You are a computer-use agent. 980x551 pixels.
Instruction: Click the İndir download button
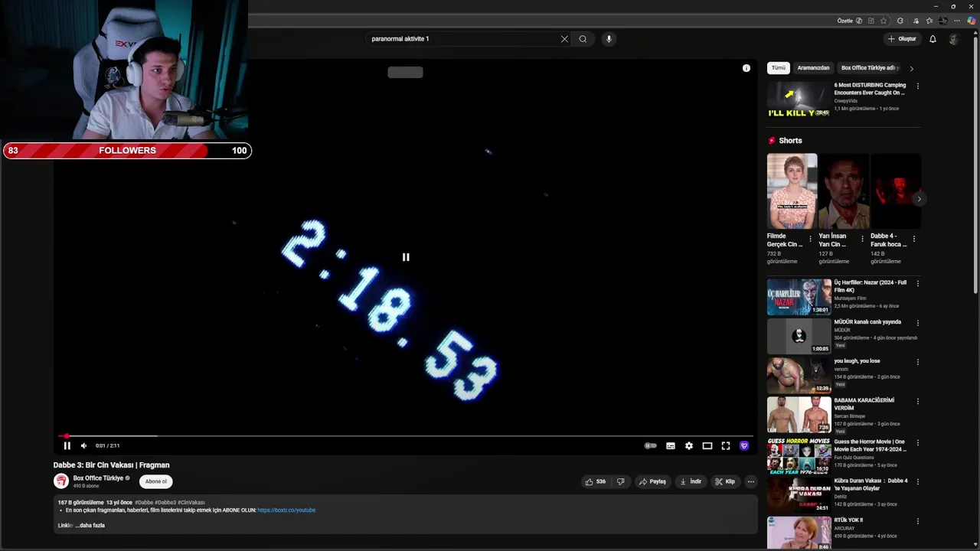[691, 481]
